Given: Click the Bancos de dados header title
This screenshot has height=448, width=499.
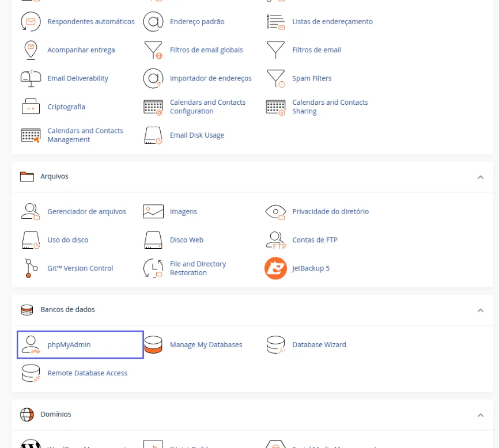Looking at the screenshot, I should [x=67, y=309].
